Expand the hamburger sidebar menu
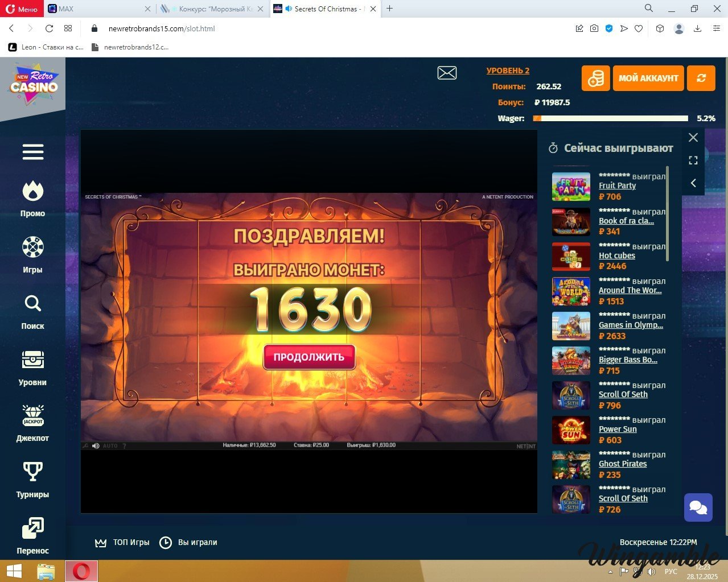This screenshot has width=728, height=582. click(x=32, y=152)
